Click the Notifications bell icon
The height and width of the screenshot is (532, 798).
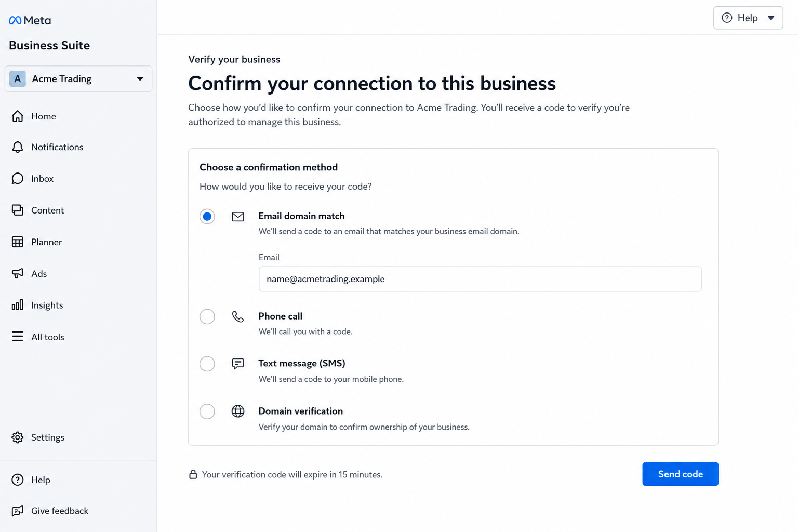point(18,147)
